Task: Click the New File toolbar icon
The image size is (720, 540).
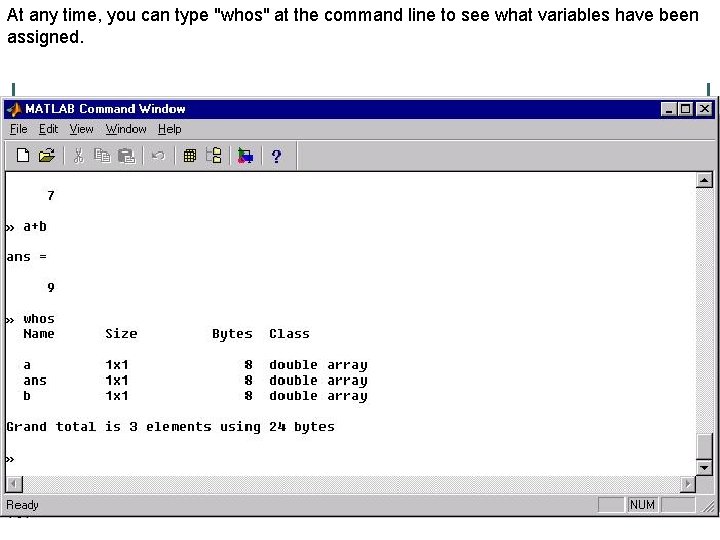Action: point(23,156)
